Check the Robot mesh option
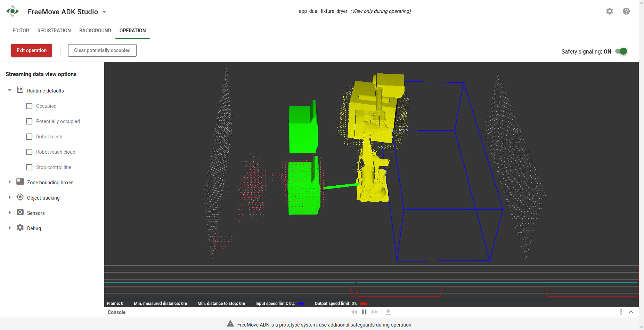Viewport: 644px width, 330px height. (29, 137)
